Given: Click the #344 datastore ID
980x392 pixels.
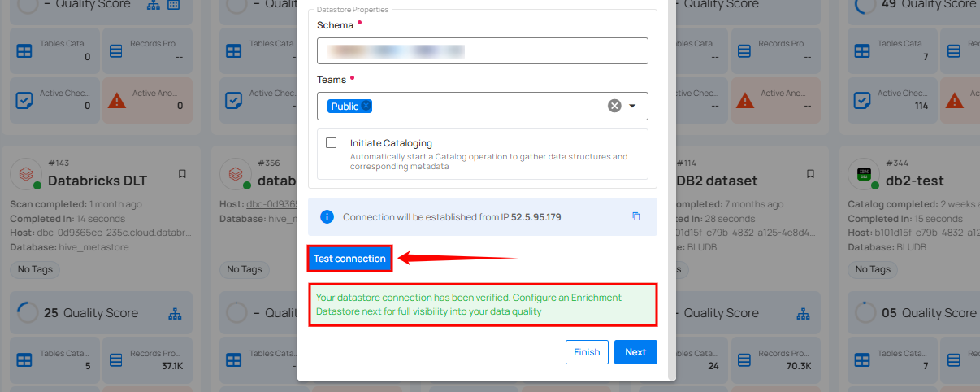Looking at the screenshot, I should 898,163.
